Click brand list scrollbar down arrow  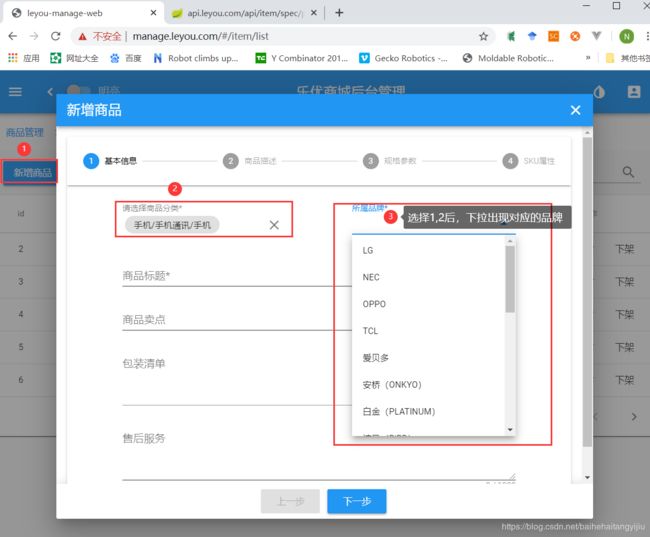click(x=510, y=430)
